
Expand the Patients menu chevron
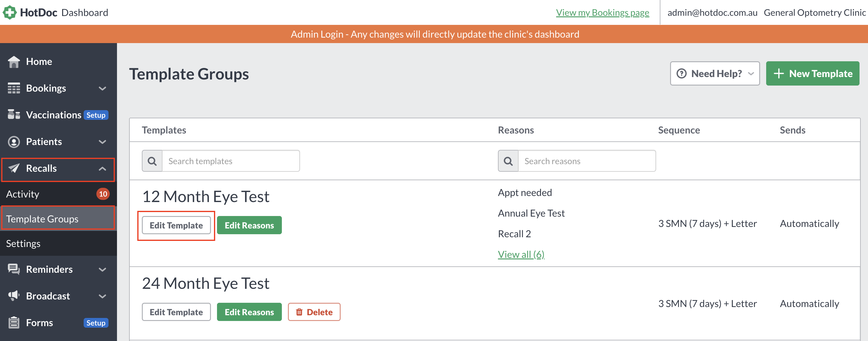pyautogui.click(x=102, y=142)
